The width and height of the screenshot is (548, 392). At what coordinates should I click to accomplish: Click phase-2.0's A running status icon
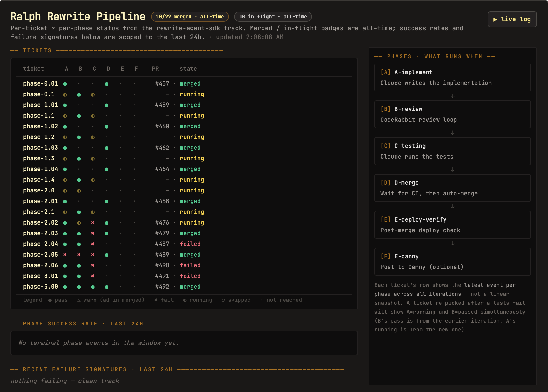65,191
